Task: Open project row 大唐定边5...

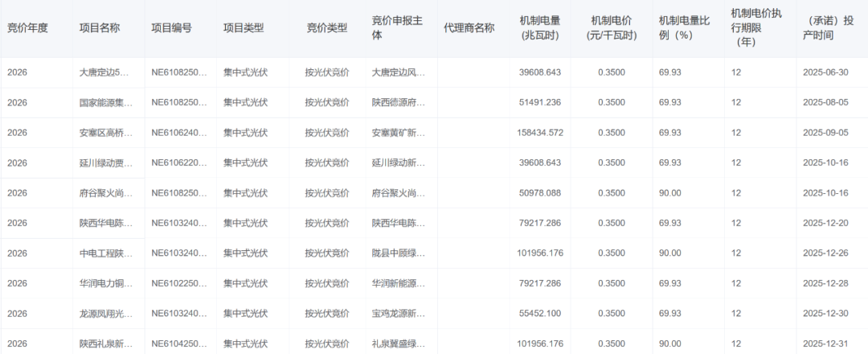Action: [x=104, y=72]
